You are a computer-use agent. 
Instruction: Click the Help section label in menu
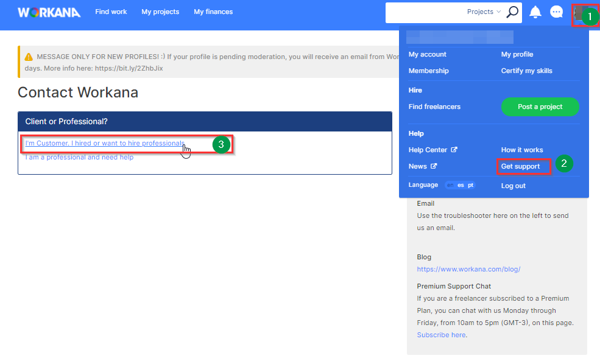tap(416, 133)
